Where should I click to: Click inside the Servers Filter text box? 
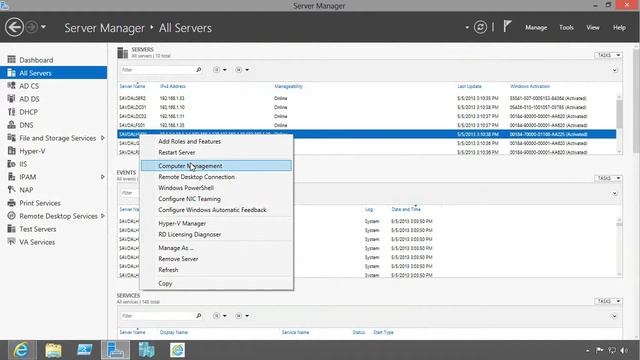[x=157, y=70]
